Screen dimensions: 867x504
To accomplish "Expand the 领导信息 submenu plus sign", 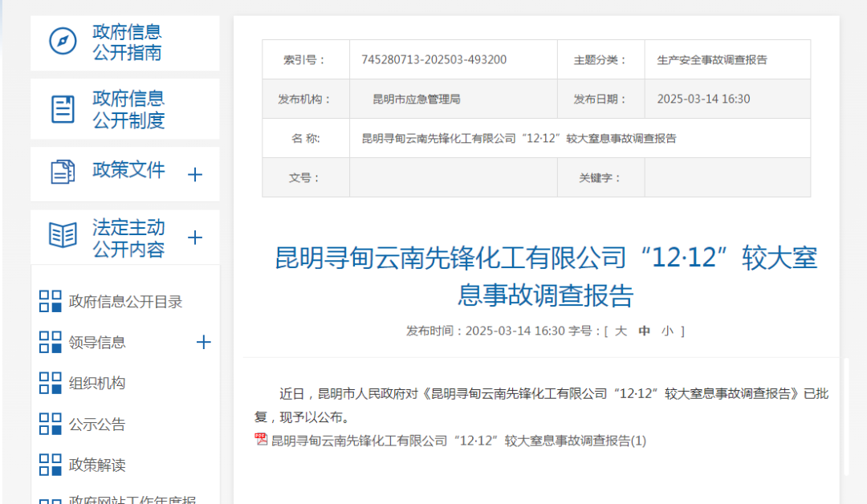I will 204,343.
